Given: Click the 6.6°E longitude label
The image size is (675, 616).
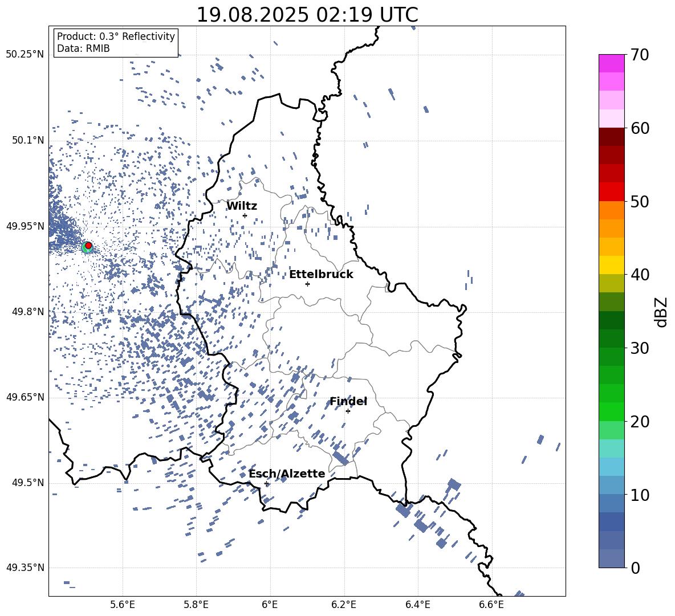Looking at the screenshot, I should click(491, 605).
